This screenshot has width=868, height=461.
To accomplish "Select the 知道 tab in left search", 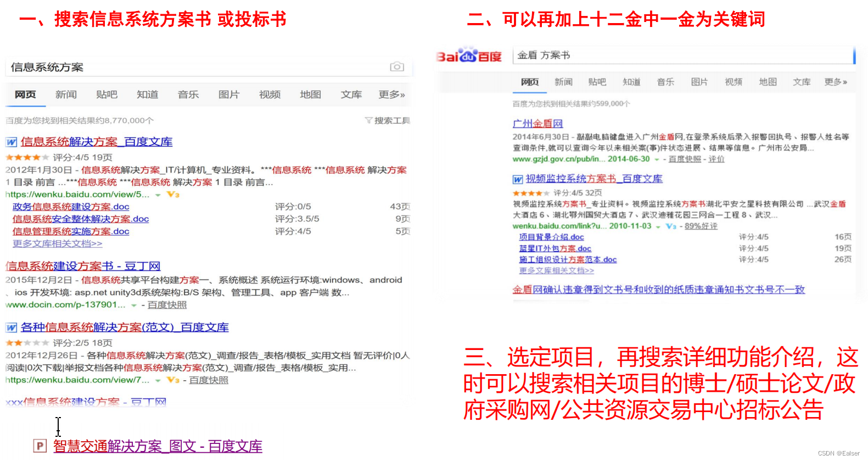I will click(x=147, y=95).
